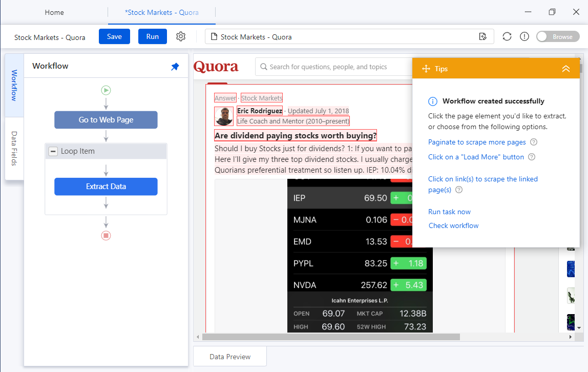
Task: Click the Answer label link
Action: point(225,98)
